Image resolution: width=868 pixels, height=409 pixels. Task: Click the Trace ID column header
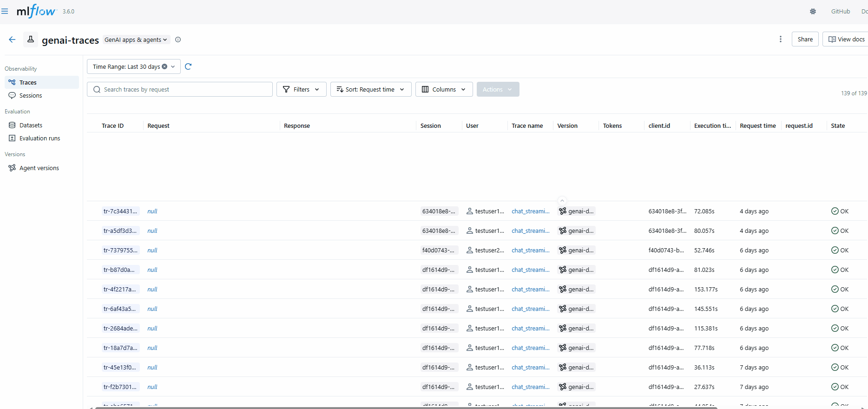pyautogui.click(x=113, y=125)
